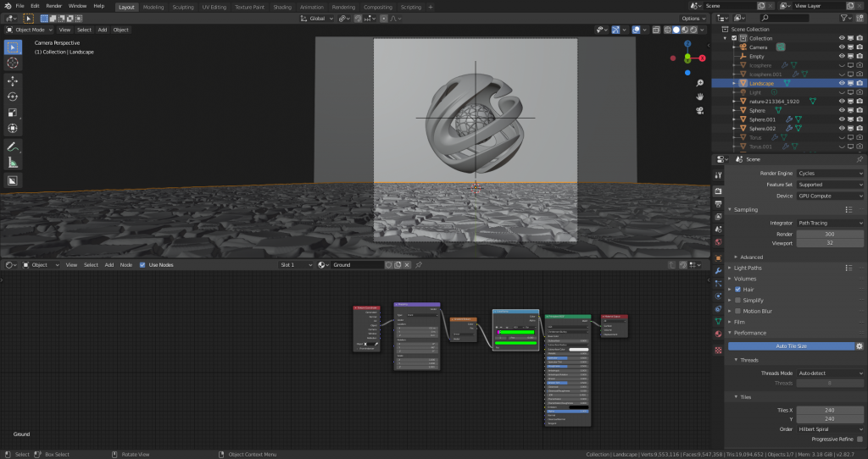Image resolution: width=868 pixels, height=459 pixels.
Task: Toggle camera view icon in viewport
Action: 699,111
